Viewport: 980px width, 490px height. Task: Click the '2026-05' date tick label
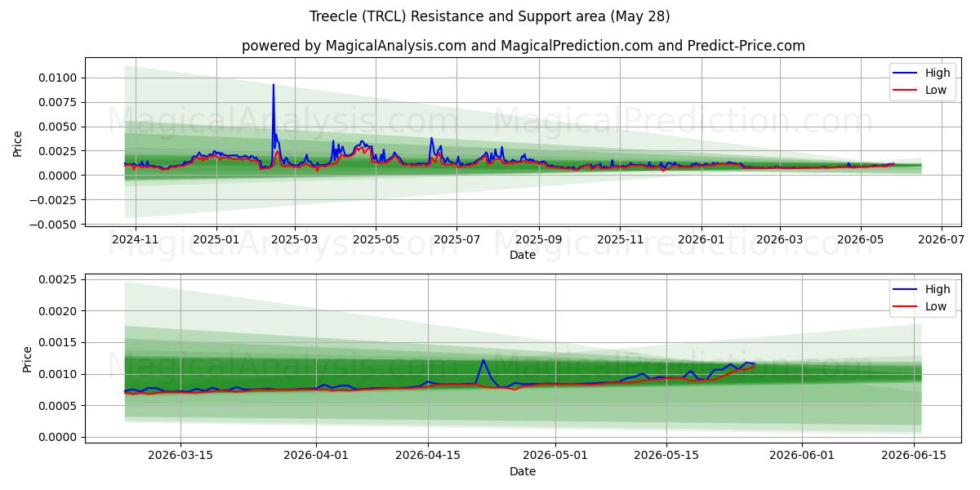859,240
